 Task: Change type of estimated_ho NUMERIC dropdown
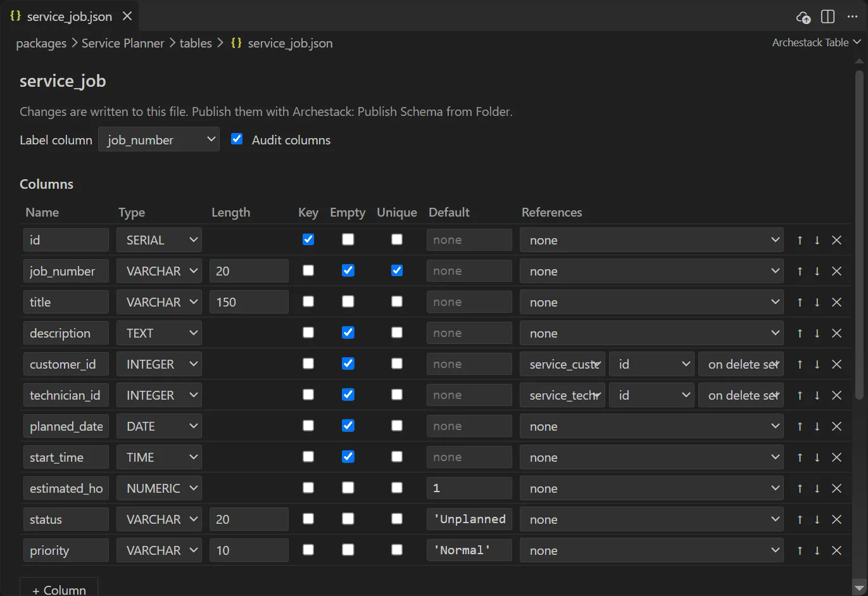point(160,488)
